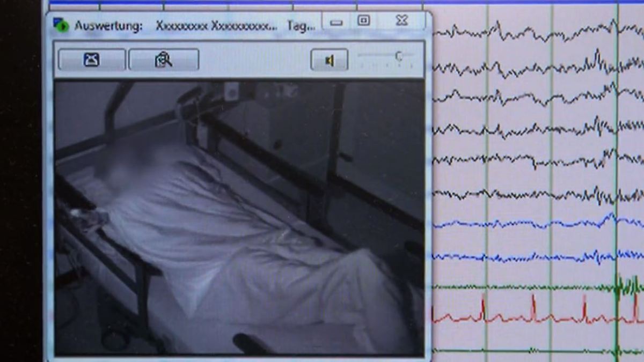644x362 pixels.
Task: Click the middle green vertical time marker
Action: [x=551, y=161]
